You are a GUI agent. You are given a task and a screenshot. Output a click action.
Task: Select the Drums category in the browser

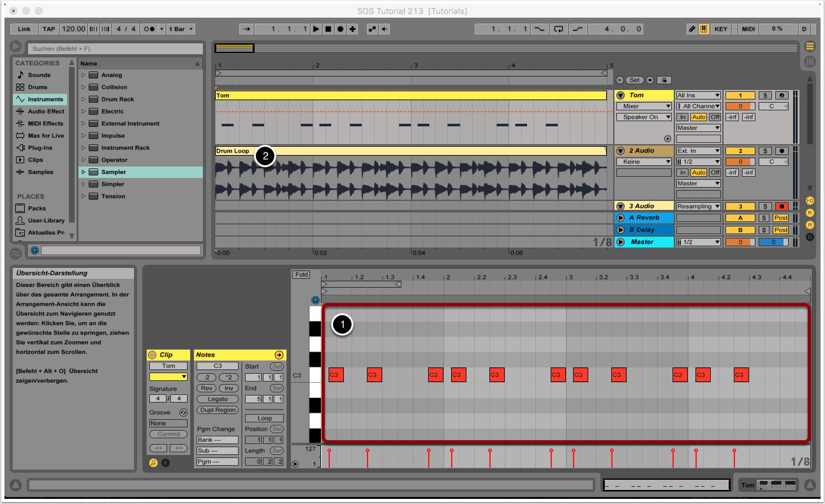tap(38, 87)
